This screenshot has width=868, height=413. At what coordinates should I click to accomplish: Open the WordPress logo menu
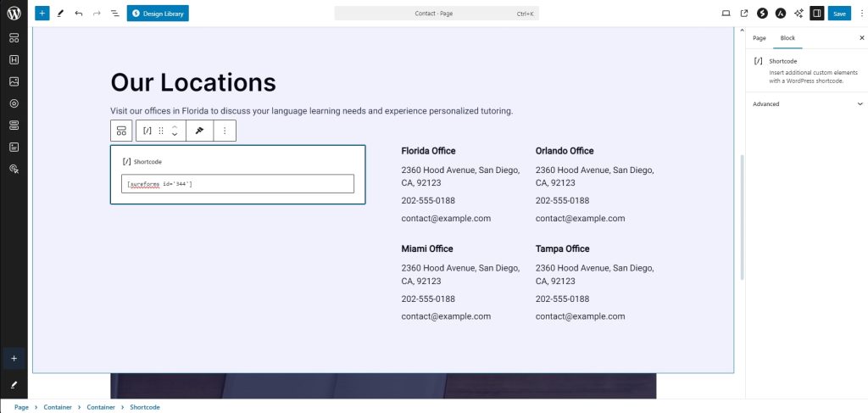[x=14, y=14]
